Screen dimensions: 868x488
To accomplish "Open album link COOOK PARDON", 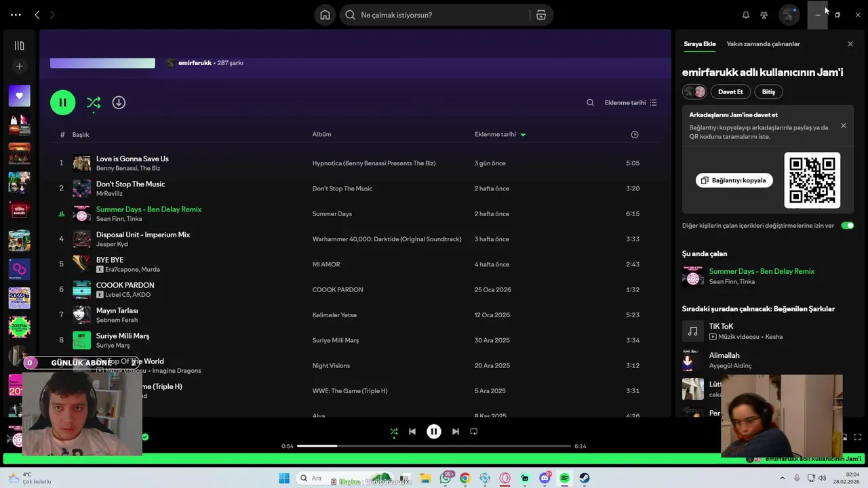I will coord(338,289).
